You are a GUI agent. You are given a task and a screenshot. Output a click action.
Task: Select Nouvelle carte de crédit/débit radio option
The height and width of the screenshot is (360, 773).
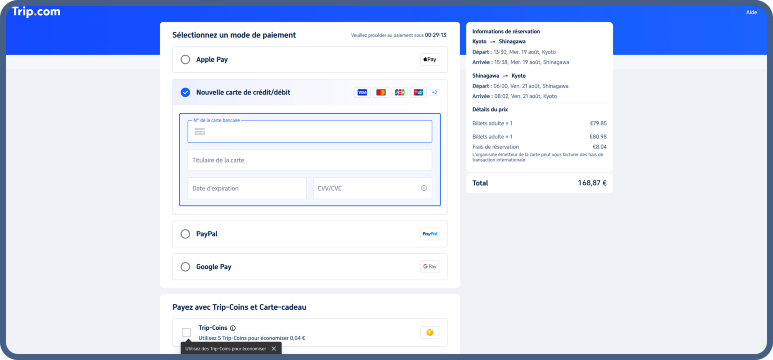185,92
